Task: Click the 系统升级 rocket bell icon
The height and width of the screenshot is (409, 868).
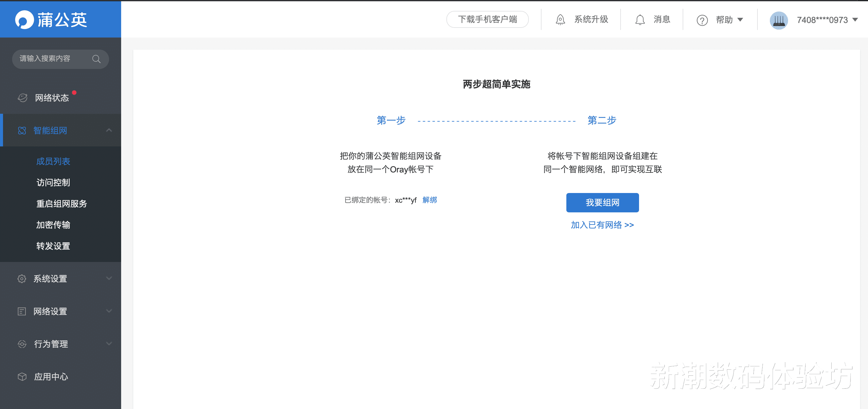Action: pos(560,20)
